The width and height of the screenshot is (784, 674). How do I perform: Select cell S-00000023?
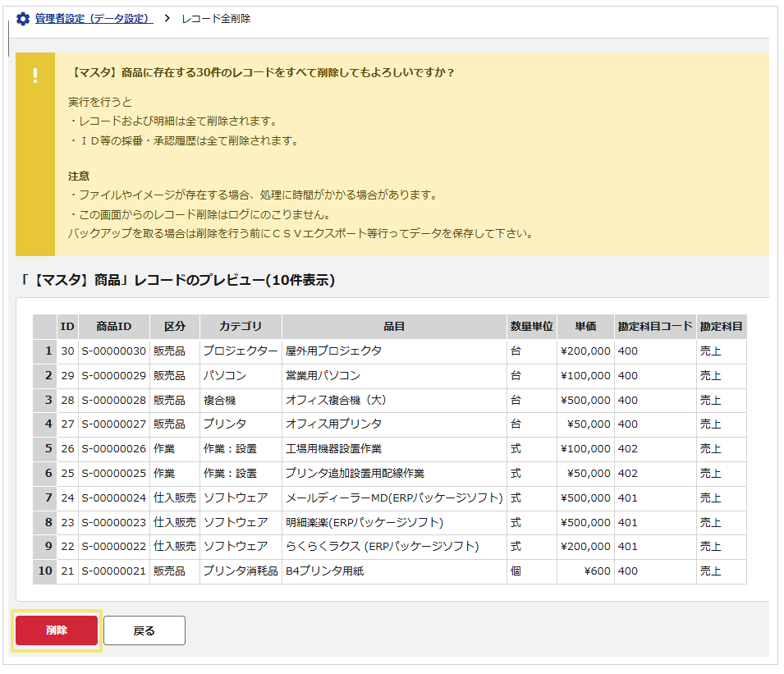pyautogui.click(x=114, y=522)
